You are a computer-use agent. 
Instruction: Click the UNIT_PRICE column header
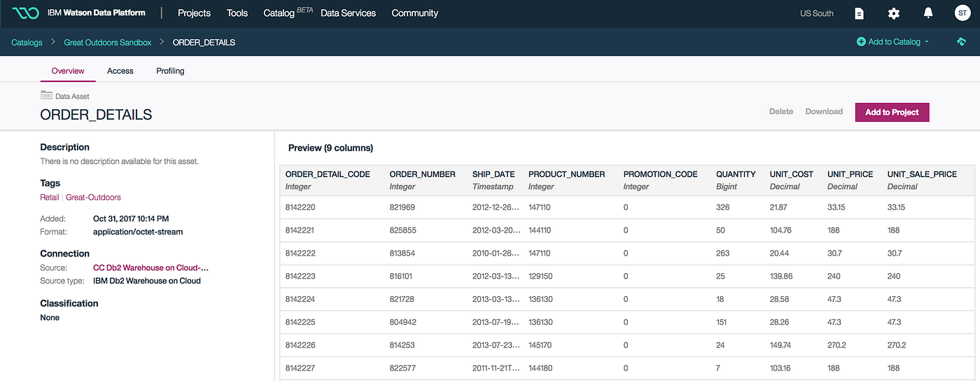coord(850,174)
